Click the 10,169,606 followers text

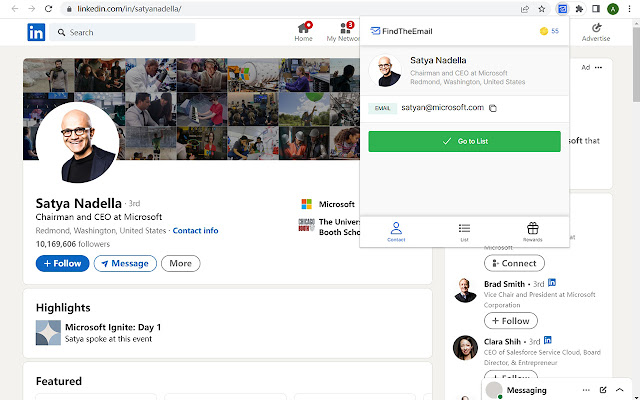73,244
